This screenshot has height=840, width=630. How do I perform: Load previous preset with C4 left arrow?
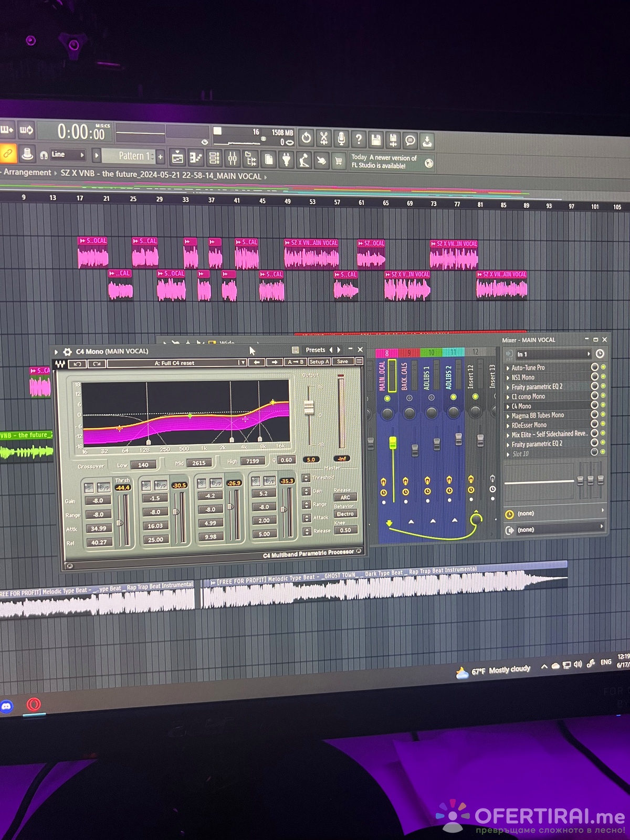click(x=256, y=362)
